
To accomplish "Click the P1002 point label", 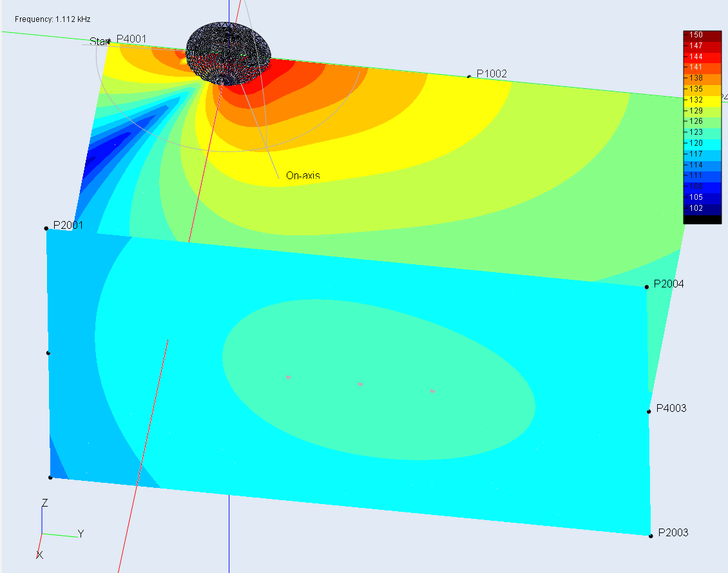I will click(492, 74).
